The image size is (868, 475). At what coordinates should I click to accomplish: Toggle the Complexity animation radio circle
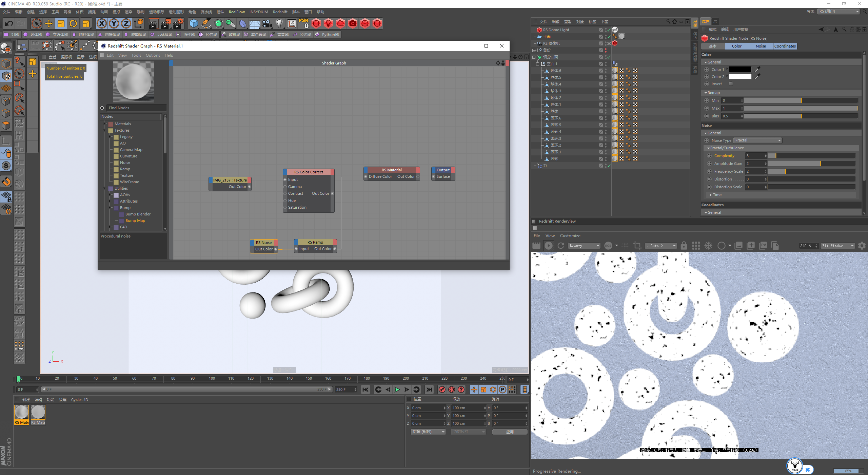pyautogui.click(x=709, y=156)
